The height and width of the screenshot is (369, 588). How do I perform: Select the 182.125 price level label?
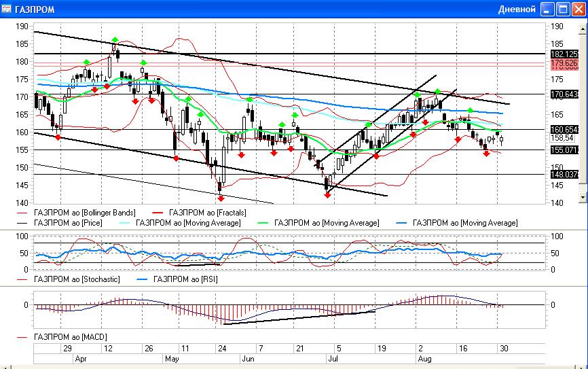564,54
